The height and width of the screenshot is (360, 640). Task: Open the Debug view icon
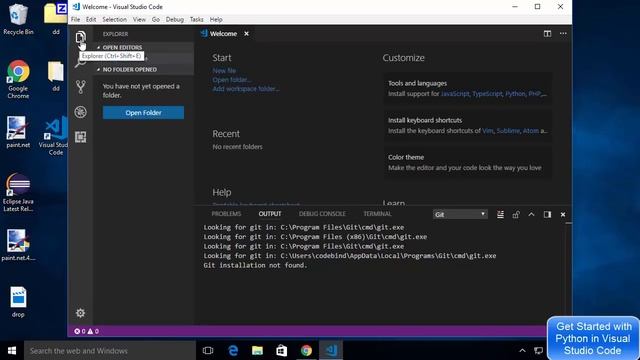[80, 112]
